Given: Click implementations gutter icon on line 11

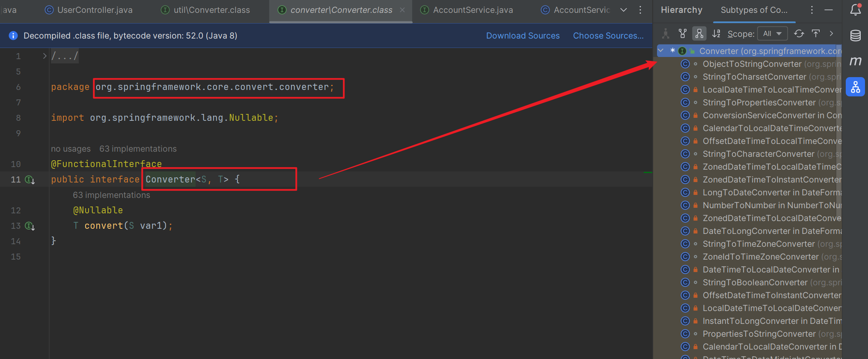Looking at the screenshot, I should point(30,179).
